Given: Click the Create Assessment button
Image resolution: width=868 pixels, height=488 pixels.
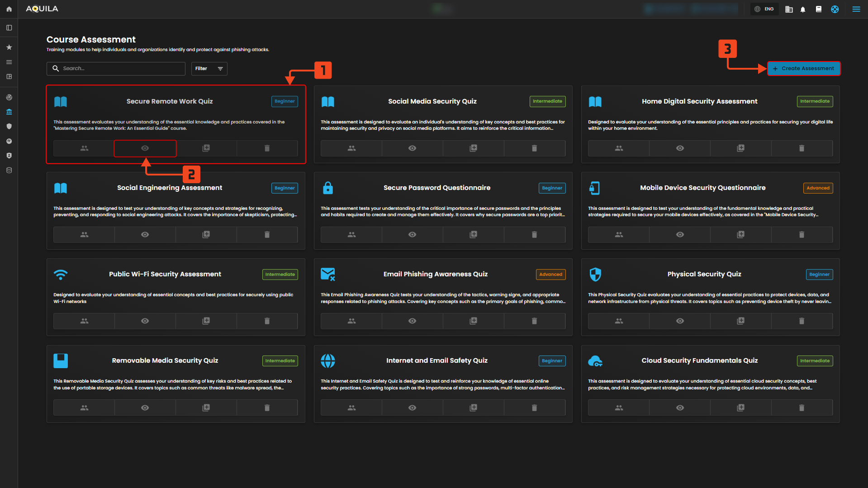Looking at the screenshot, I should [x=804, y=69].
